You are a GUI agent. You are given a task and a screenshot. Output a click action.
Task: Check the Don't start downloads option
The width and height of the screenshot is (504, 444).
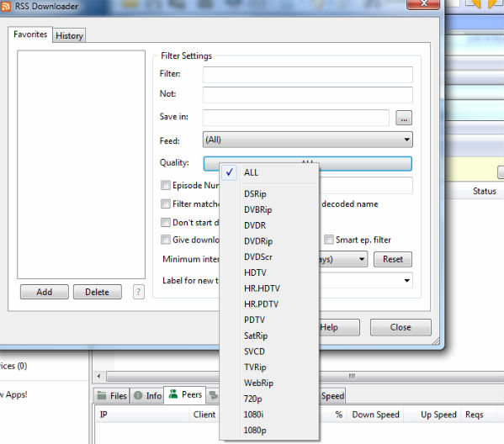coord(166,222)
